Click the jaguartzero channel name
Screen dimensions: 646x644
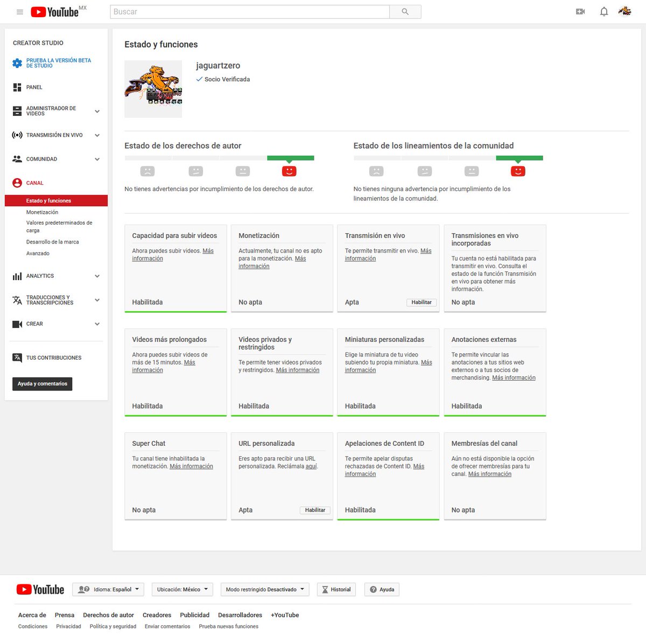218,66
